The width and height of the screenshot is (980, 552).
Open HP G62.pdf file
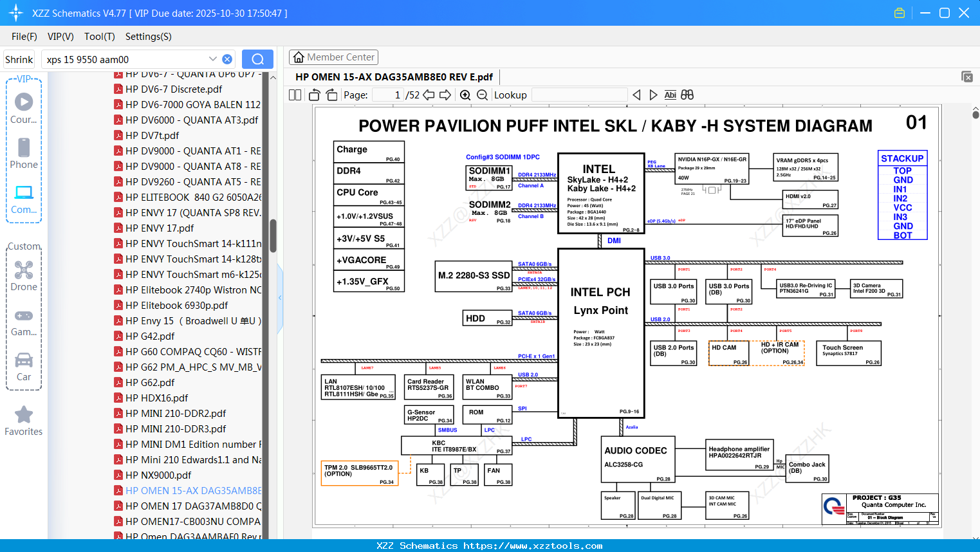(x=150, y=383)
